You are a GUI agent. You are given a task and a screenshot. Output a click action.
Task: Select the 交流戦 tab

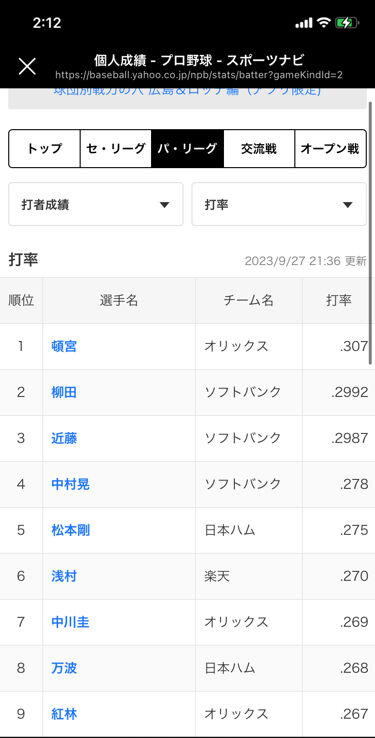(x=259, y=149)
